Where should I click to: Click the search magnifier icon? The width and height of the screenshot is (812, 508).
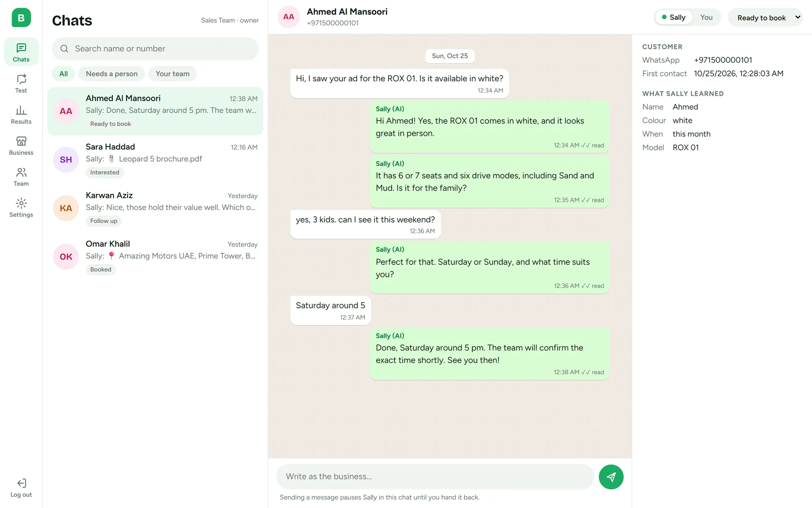(x=65, y=49)
